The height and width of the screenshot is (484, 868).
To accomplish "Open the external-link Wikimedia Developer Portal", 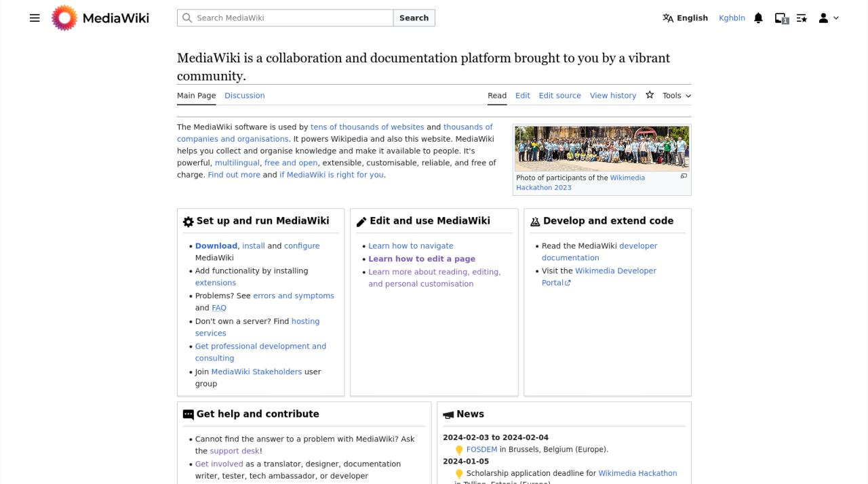I will (x=599, y=277).
